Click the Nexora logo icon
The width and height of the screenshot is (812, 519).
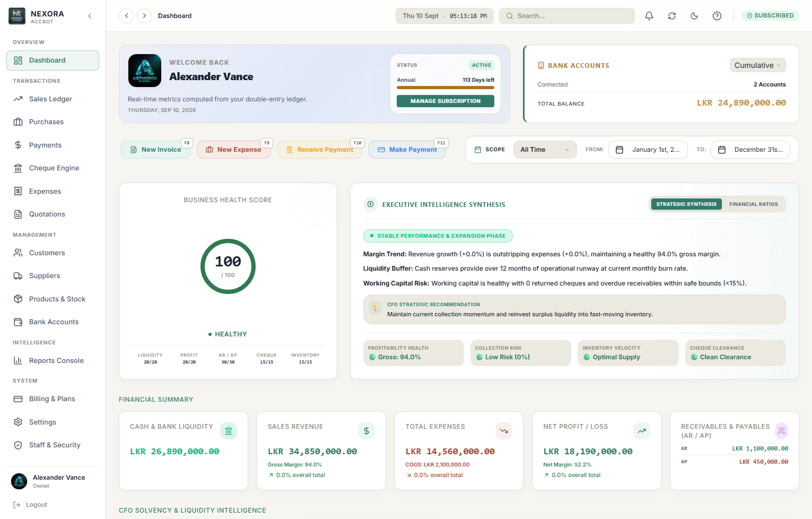17,16
